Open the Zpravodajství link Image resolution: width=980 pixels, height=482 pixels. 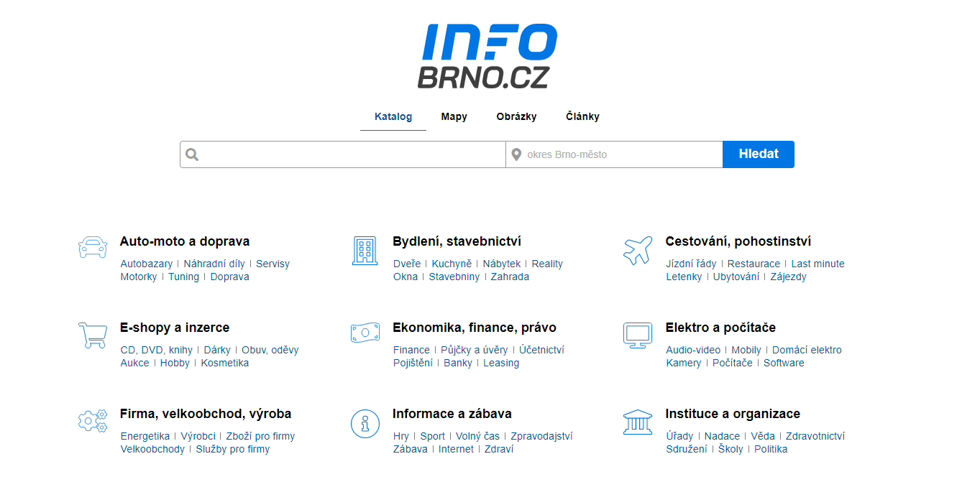pyautogui.click(x=541, y=436)
